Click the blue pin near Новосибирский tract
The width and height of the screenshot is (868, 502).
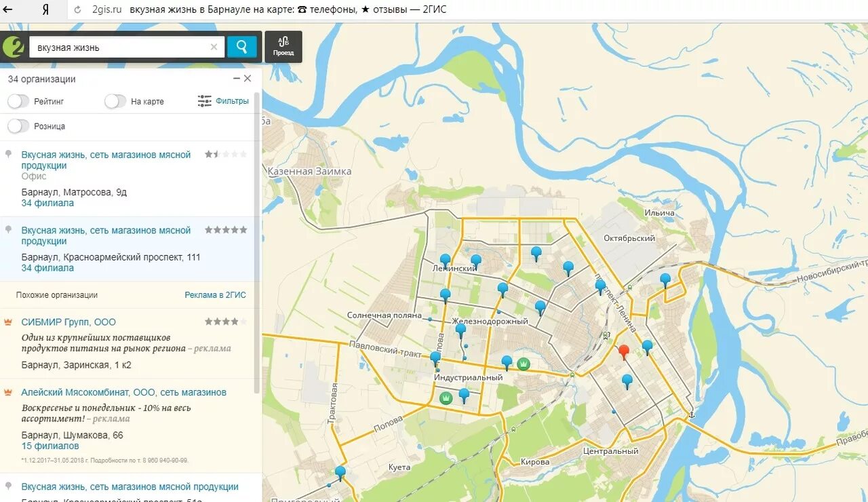tap(665, 279)
